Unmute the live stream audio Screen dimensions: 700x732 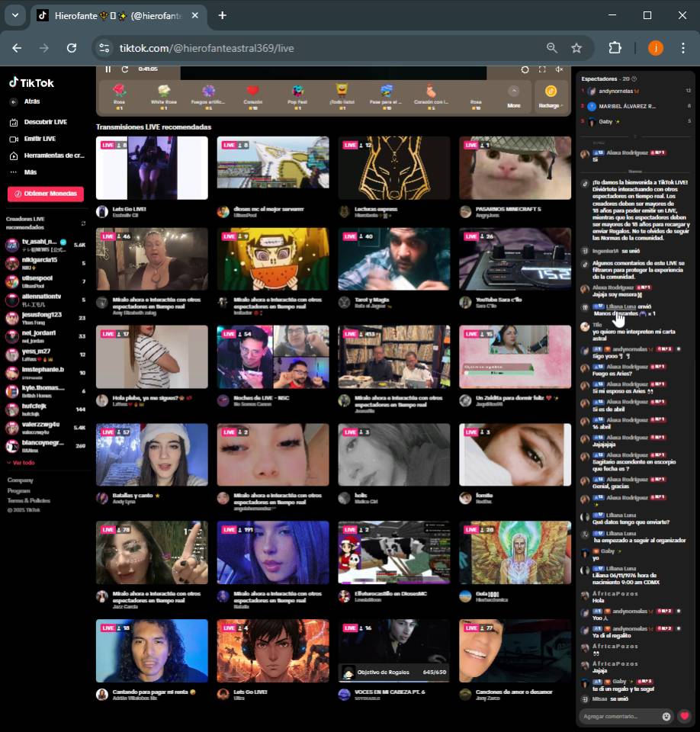pyautogui.click(x=559, y=69)
